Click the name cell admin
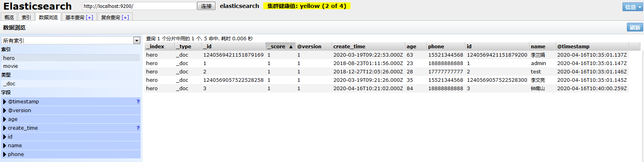644x162 pixels. [x=538, y=63]
